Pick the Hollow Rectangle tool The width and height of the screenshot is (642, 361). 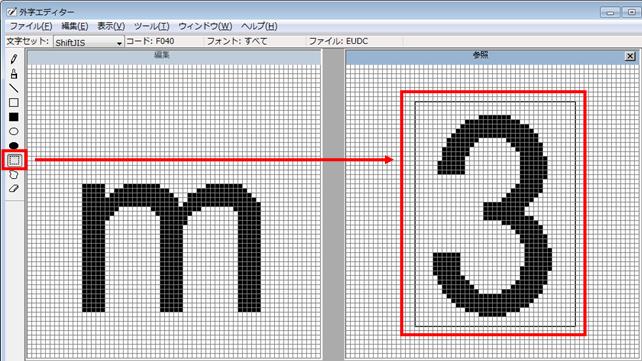[14, 103]
